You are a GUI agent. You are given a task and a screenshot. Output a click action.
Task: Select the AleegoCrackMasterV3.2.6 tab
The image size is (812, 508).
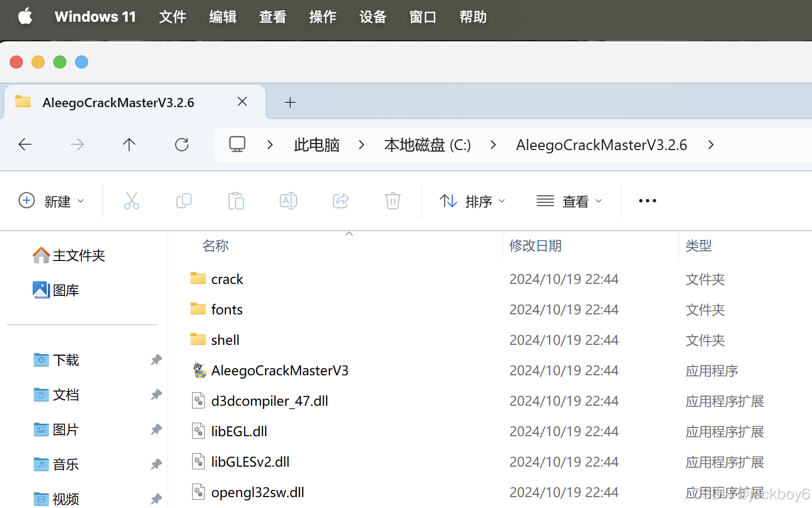(x=135, y=102)
